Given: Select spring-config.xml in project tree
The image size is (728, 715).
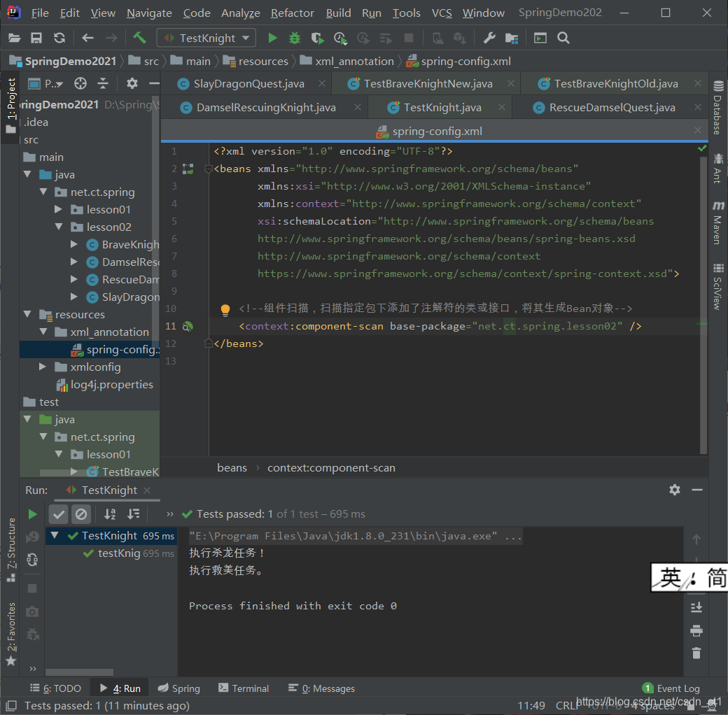Looking at the screenshot, I should (90, 349).
